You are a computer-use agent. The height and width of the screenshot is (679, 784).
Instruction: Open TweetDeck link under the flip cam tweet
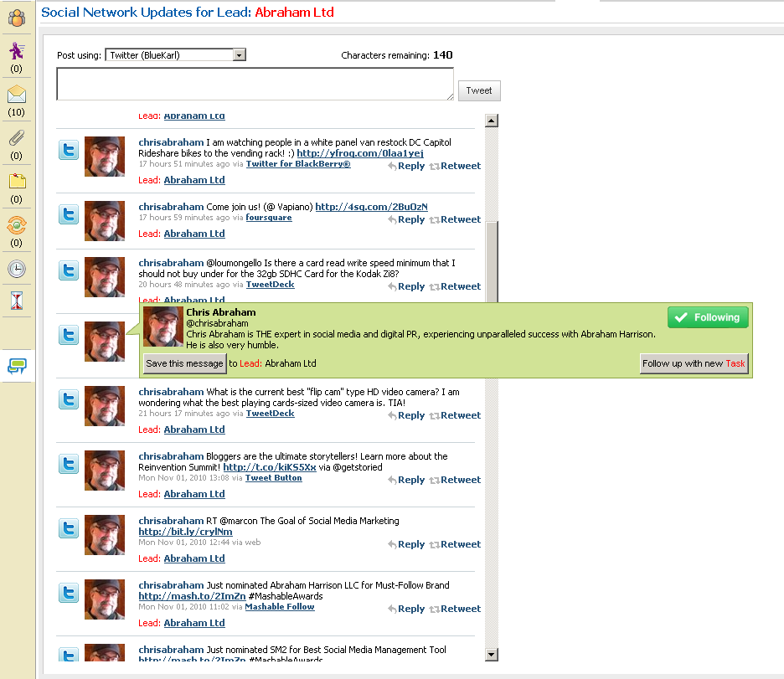pyautogui.click(x=270, y=414)
